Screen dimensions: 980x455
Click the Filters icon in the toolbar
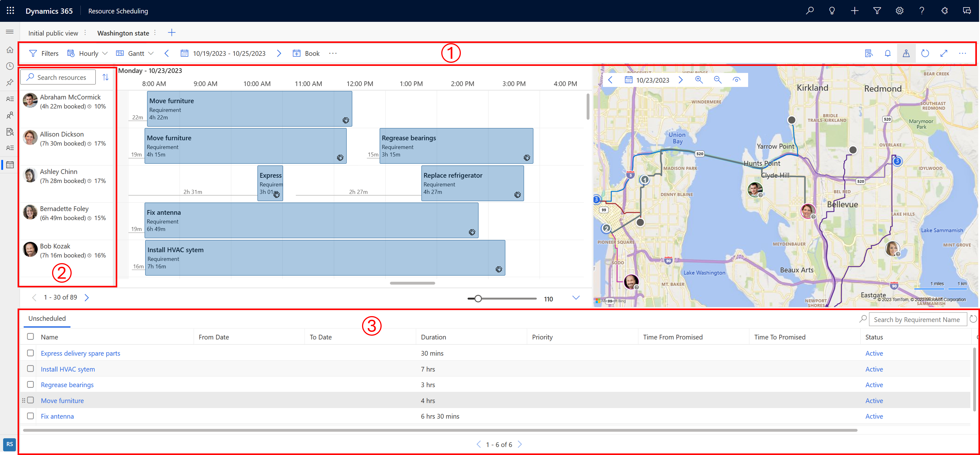(34, 53)
